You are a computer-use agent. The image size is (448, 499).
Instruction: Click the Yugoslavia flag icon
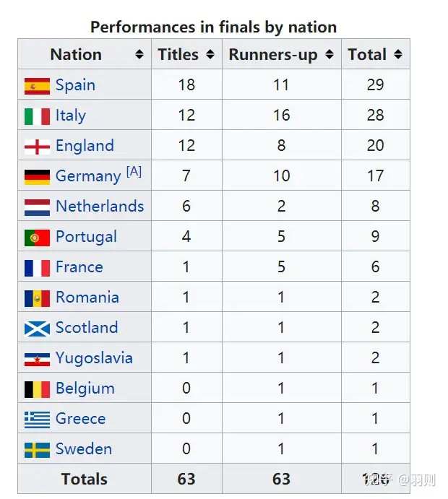(x=37, y=360)
